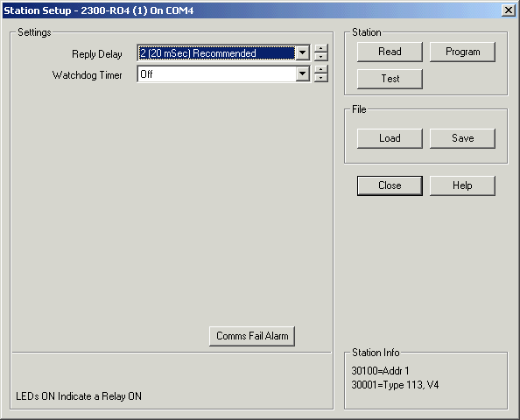Open the Reply Delay dropdown arrow
The height and width of the screenshot is (420, 520).
pyautogui.click(x=302, y=53)
